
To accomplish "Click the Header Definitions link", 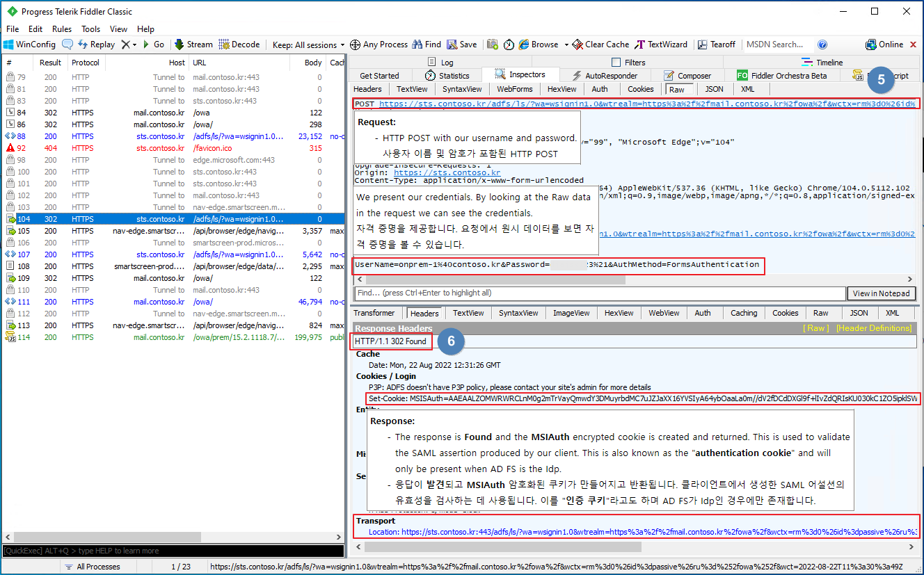I will click(874, 328).
